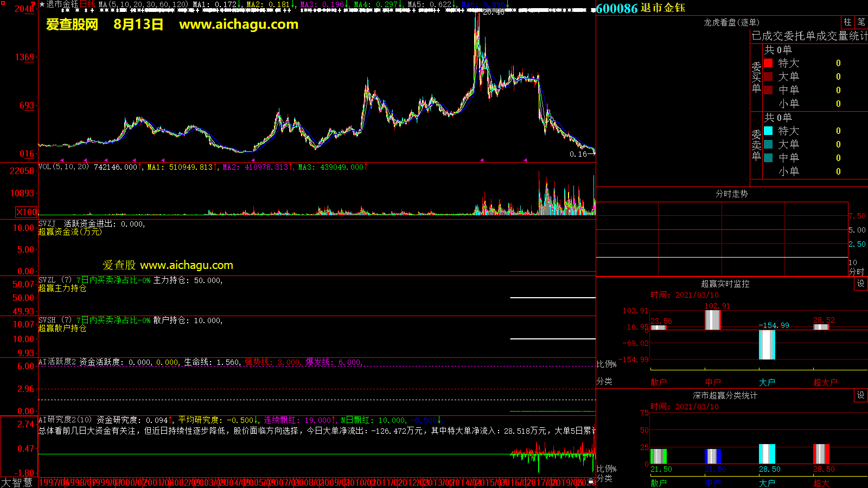This screenshot has width=868, height=488.
Task: Click the 0.16 latest price marker
Action: 578,154
